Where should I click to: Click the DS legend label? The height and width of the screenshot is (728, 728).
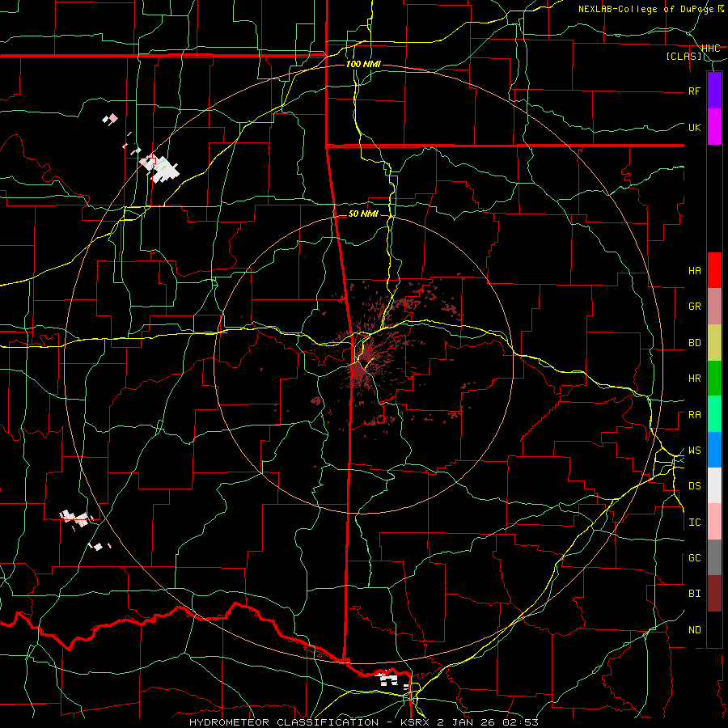(694, 485)
